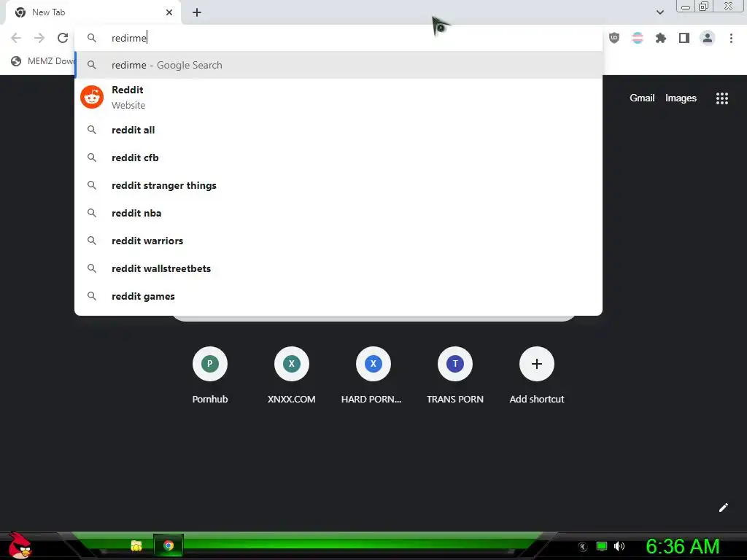Choose the reddit stranger things suggestion
Screen dimensions: 747x560
pyautogui.click(x=338, y=185)
